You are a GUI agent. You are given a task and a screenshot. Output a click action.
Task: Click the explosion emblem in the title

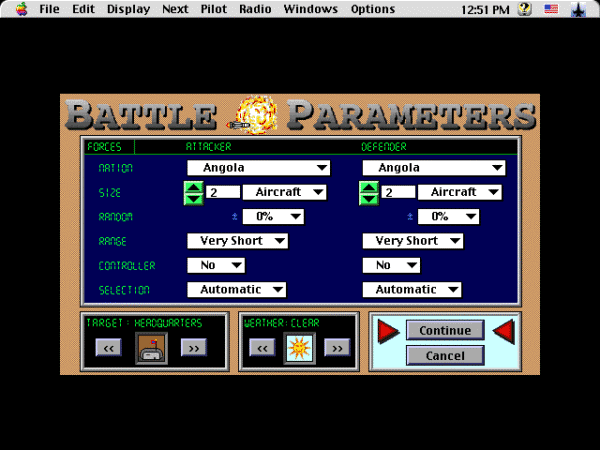tap(255, 115)
